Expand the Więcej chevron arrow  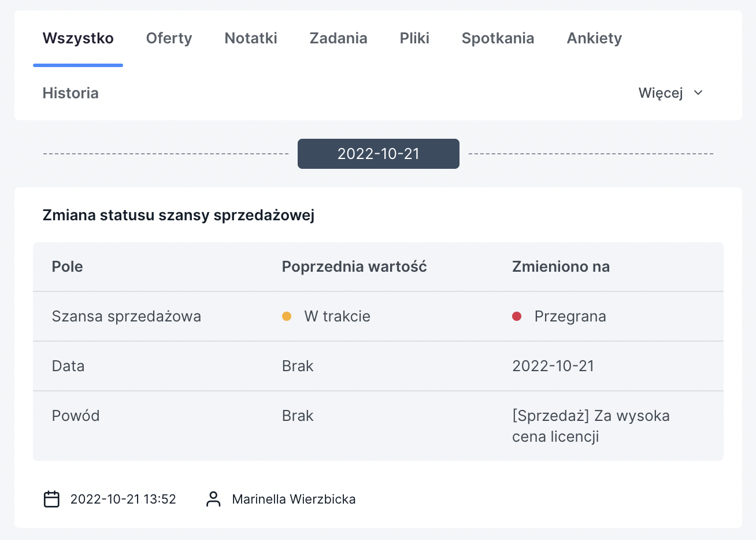tap(698, 93)
